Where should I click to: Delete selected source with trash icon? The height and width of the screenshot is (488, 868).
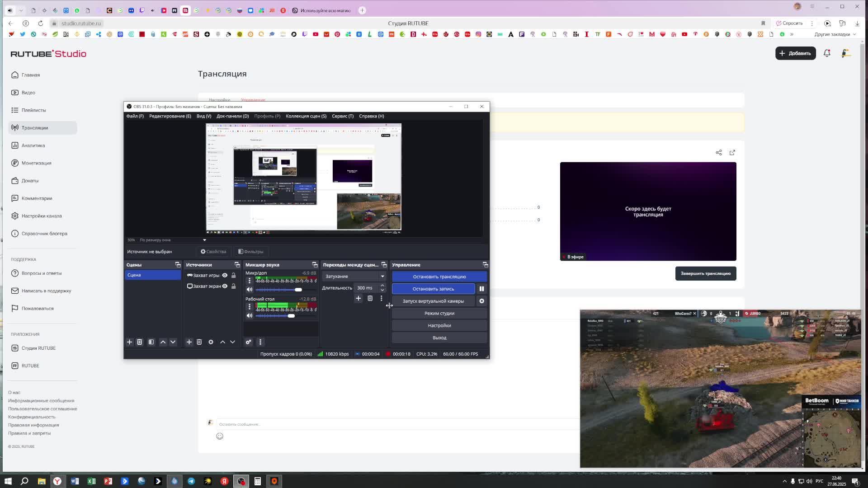coord(199,342)
